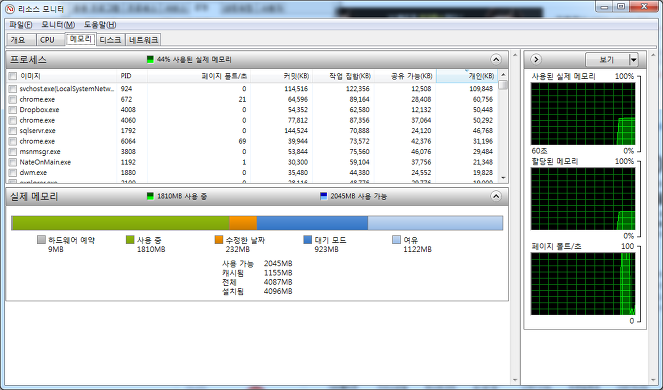
Task: Click the 144,524 commit value
Action: pyautogui.click(x=296, y=131)
